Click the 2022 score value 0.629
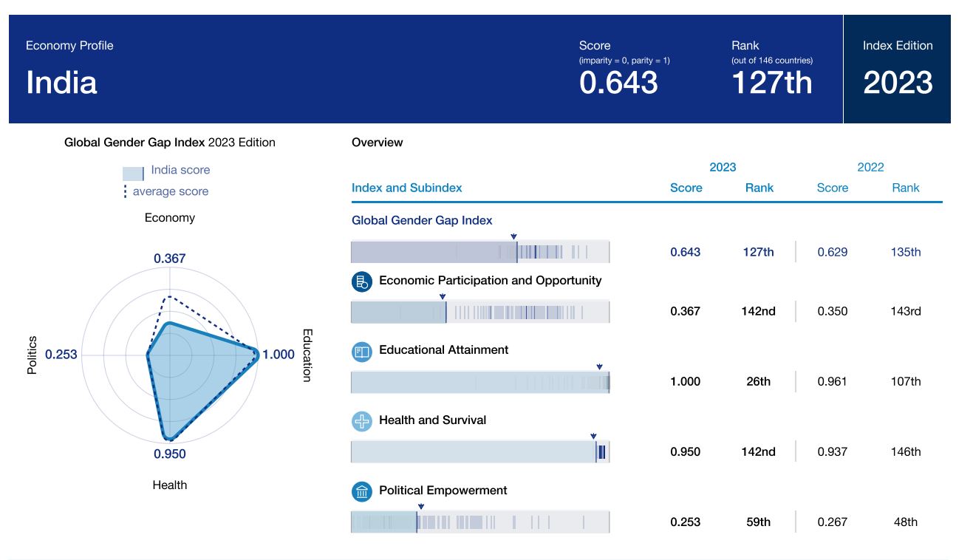 tap(833, 252)
